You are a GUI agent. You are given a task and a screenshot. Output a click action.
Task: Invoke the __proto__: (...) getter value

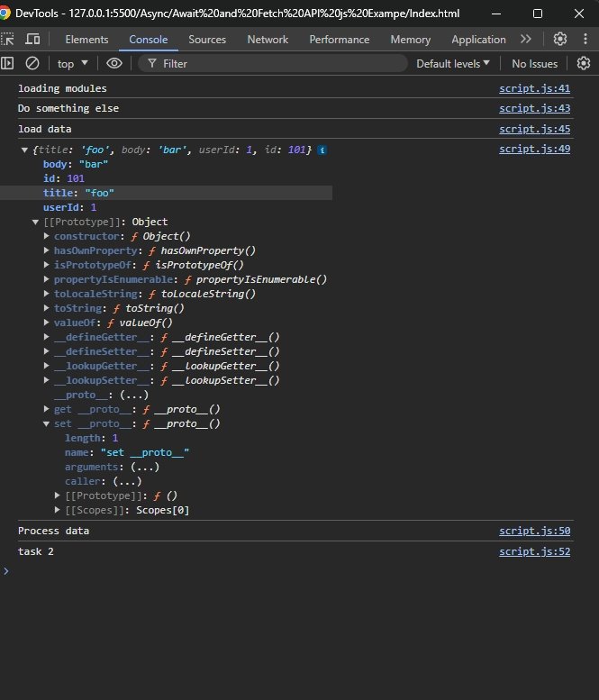134,395
